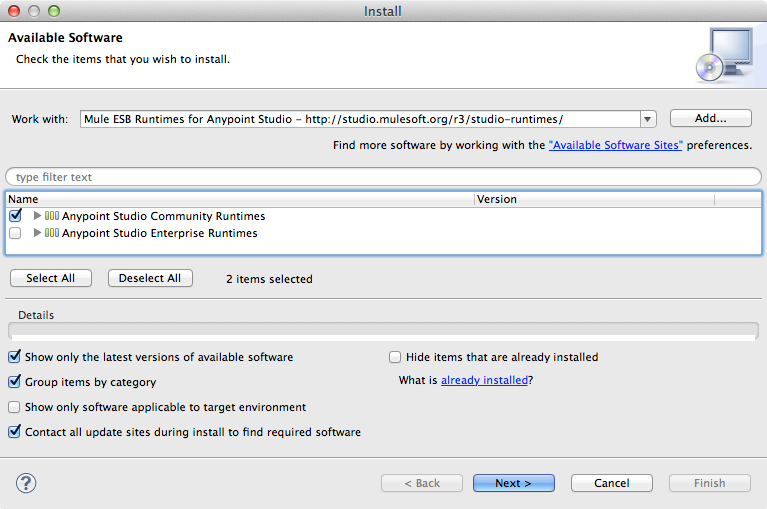Image resolution: width=767 pixels, height=509 pixels.
Task: Uncheck Anypoint Studio Community Runtimes checkbox
Action: (15, 216)
